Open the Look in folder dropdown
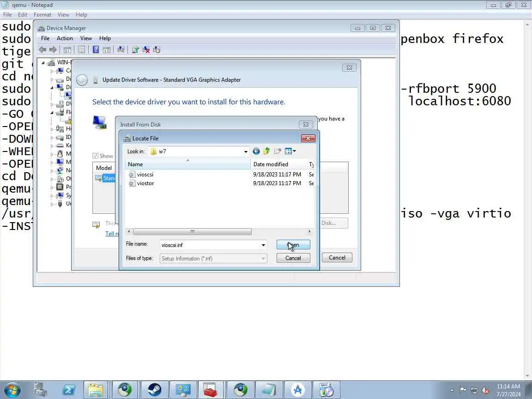 click(x=246, y=151)
